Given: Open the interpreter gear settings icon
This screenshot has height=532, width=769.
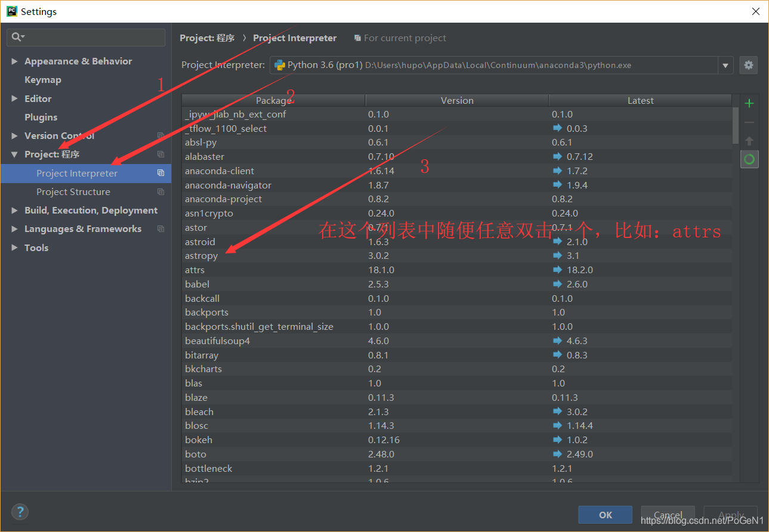Looking at the screenshot, I should click(x=749, y=65).
